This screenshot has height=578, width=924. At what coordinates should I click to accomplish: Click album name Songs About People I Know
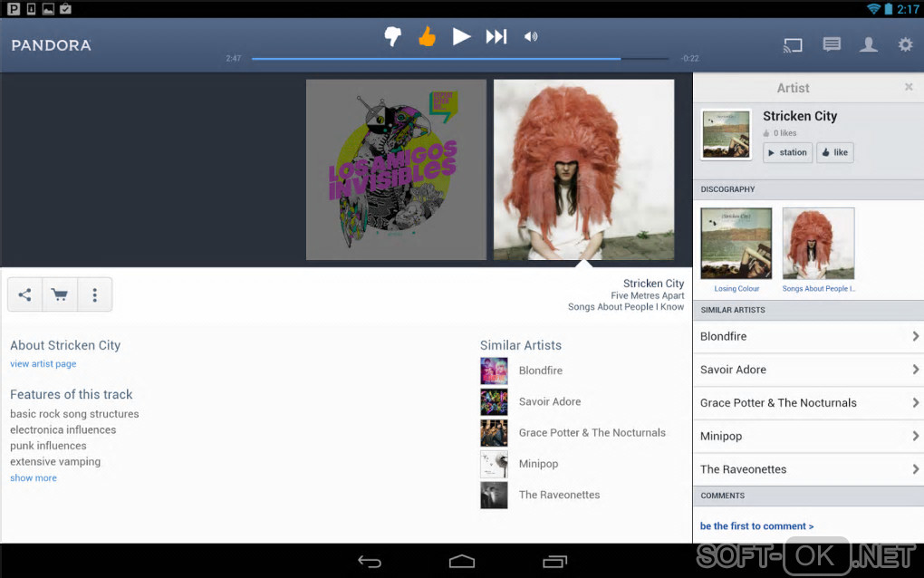tap(626, 307)
